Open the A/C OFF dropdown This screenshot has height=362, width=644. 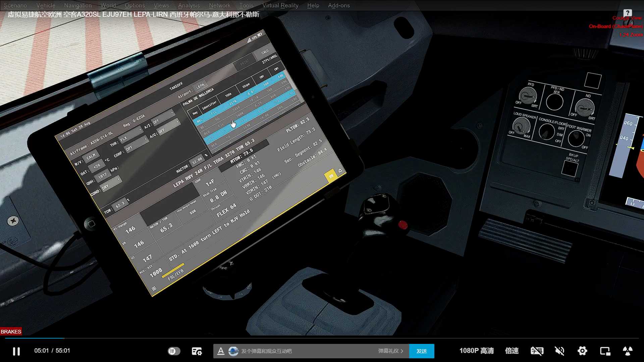(169, 127)
